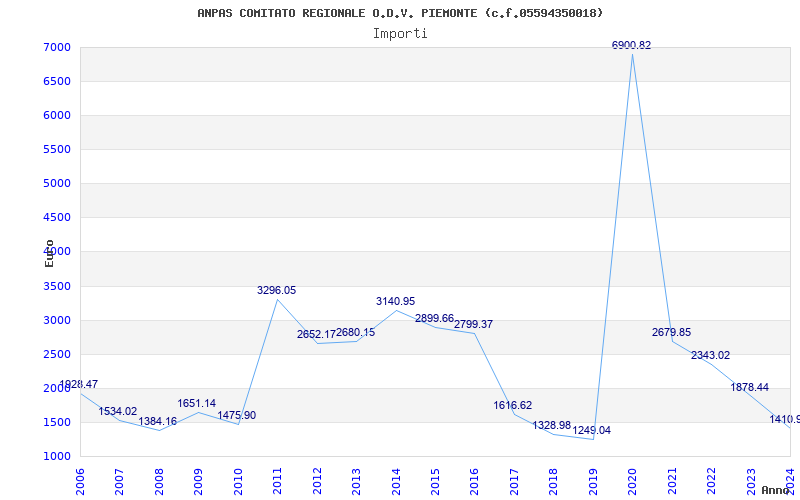800x500 pixels.
Task: Click the 2006 year tick label
Action: coord(80,482)
